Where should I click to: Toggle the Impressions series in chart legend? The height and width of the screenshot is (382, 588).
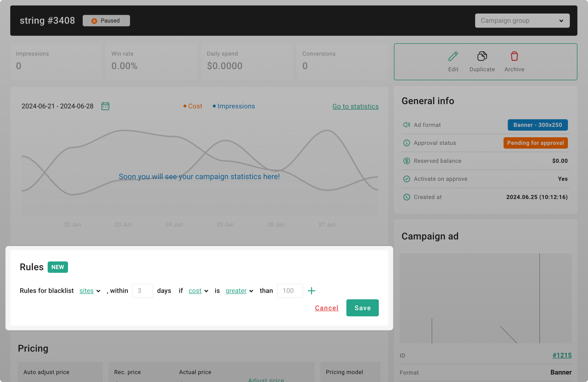234,106
